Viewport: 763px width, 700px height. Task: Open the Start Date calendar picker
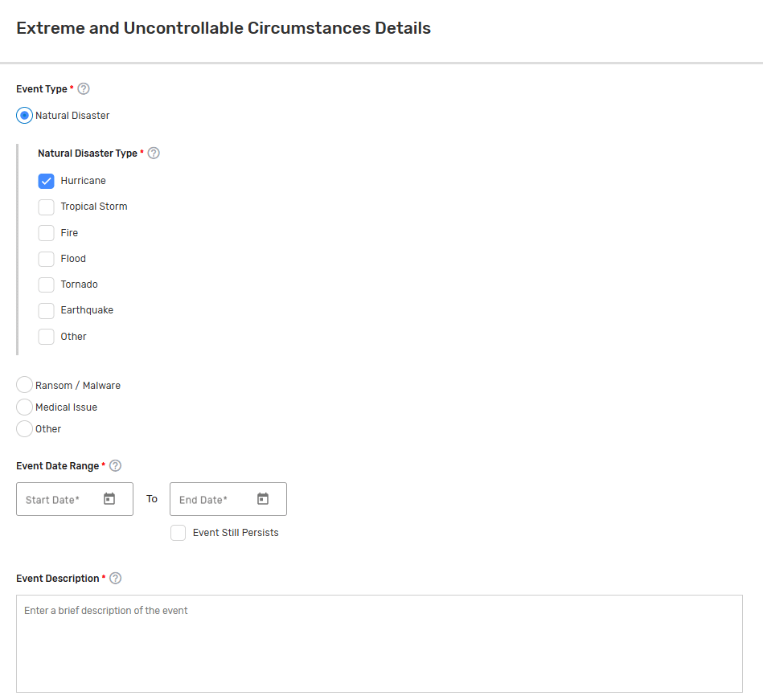pyautogui.click(x=109, y=499)
